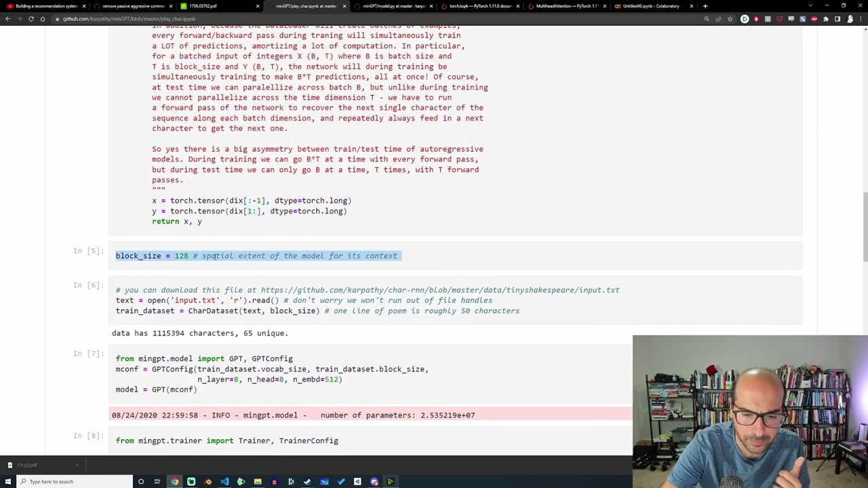The image size is (868, 488).
Task: Expand options for CV (2).pdf download
Action: 77,465
